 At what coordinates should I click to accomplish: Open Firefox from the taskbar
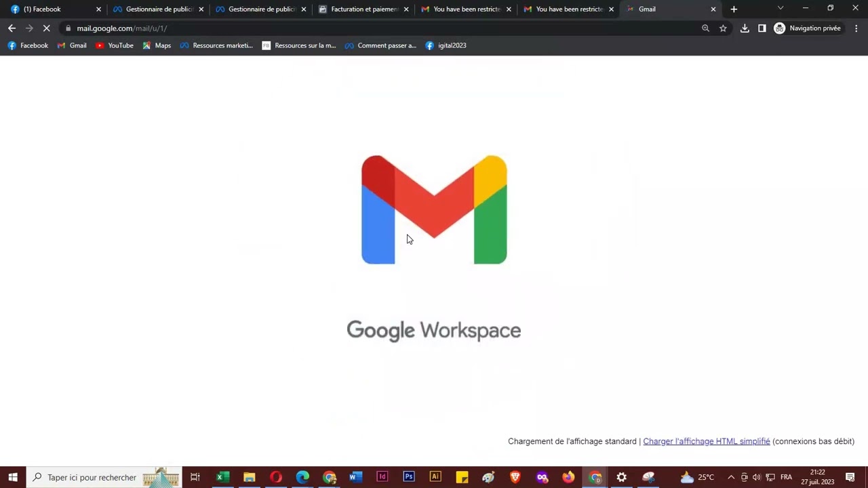tap(568, 477)
